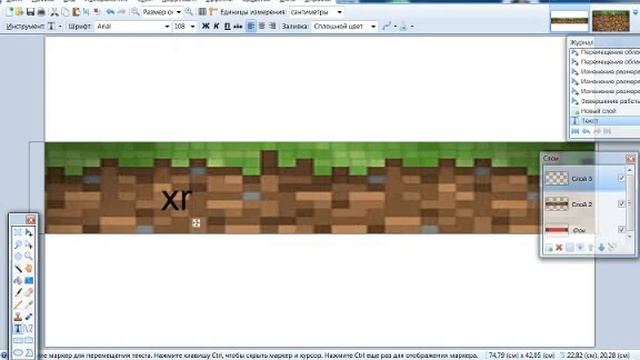Select the Ellipse Select tool
This screenshot has height=360, width=640.
coord(18,256)
